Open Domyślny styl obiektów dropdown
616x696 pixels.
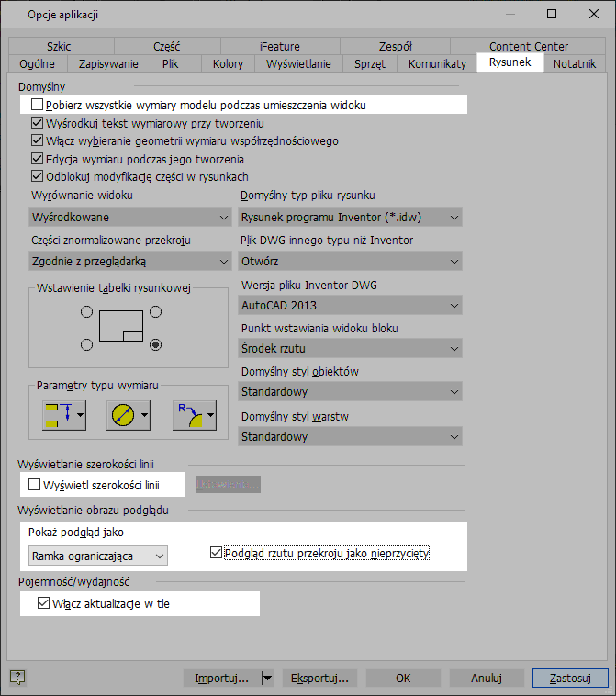350,392
